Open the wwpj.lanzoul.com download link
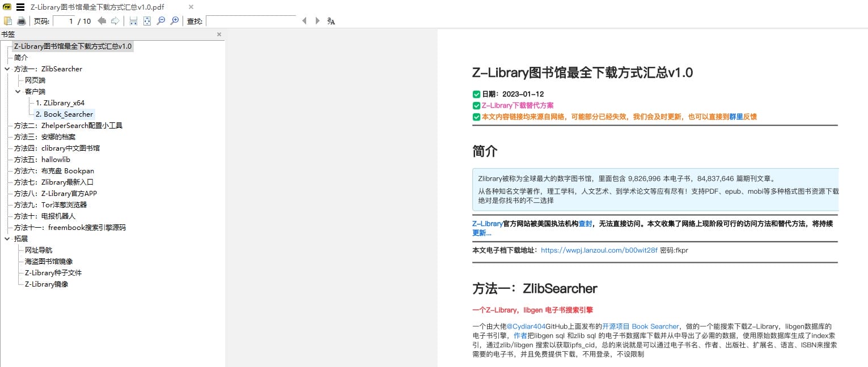868x367 pixels. [x=599, y=250]
